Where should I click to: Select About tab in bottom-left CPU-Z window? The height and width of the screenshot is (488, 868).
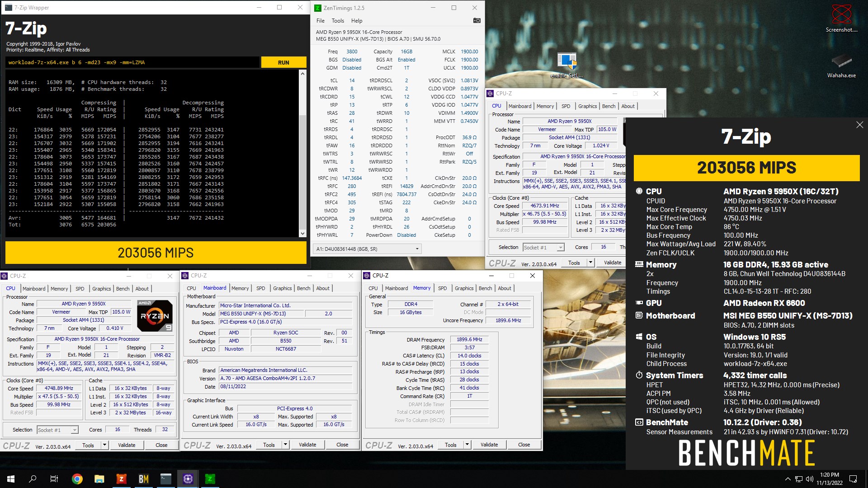click(x=142, y=289)
